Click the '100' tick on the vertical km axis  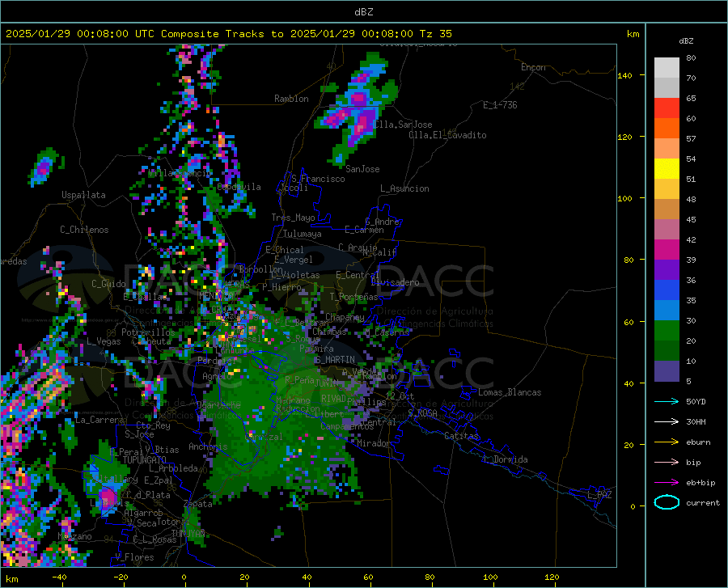tap(624, 198)
